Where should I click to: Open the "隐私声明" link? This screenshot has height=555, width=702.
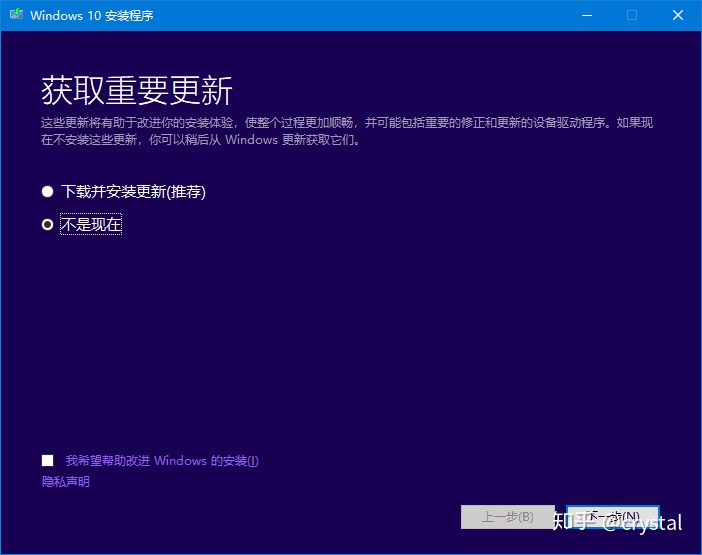pos(65,482)
